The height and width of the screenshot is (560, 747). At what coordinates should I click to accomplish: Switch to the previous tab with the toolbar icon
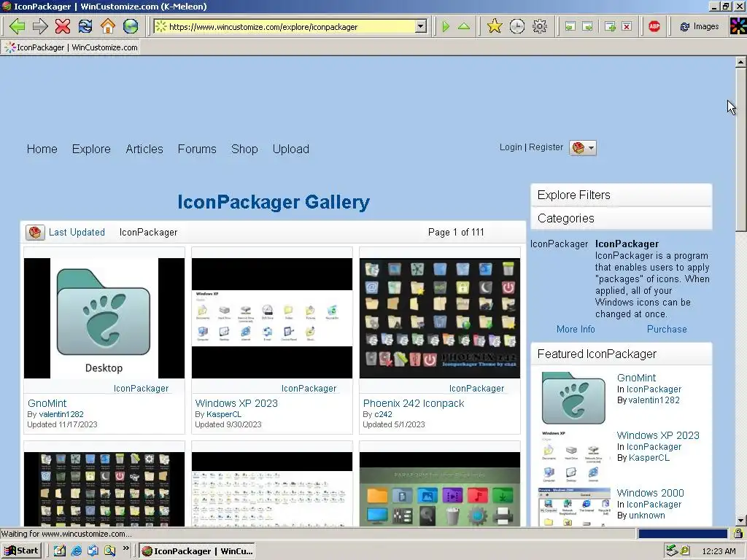point(570,27)
